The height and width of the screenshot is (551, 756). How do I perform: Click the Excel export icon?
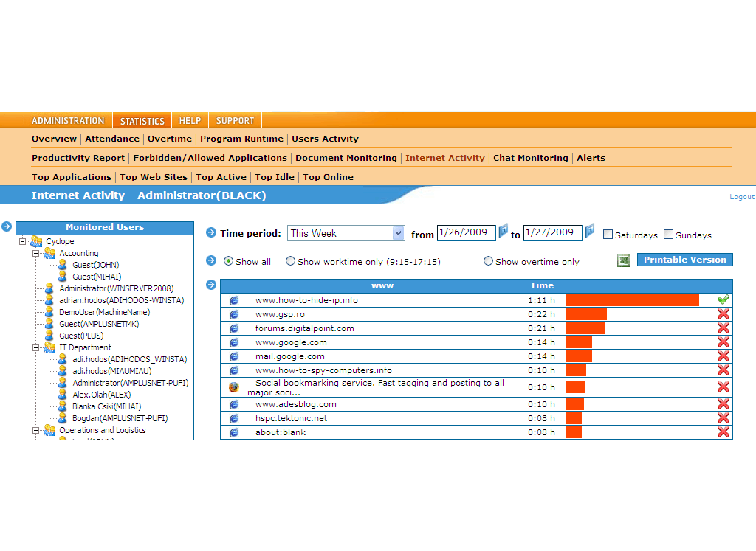click(624, 260)
